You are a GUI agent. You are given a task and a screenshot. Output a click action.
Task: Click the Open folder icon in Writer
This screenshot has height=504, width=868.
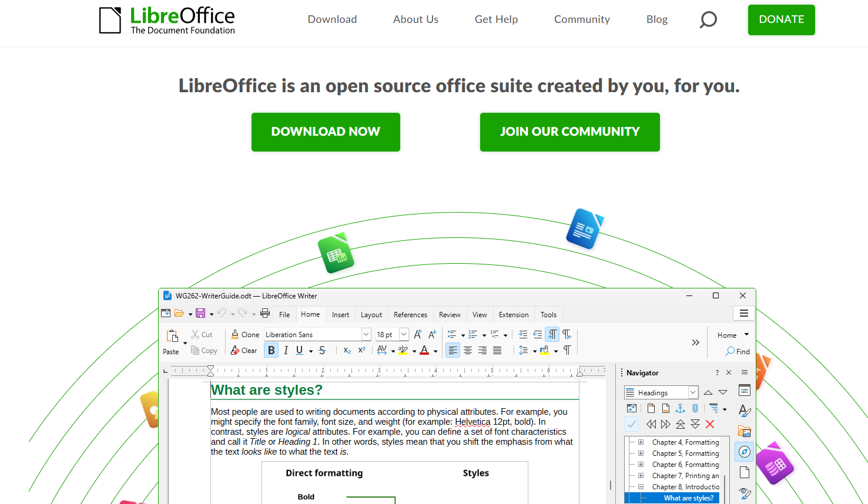179,314
